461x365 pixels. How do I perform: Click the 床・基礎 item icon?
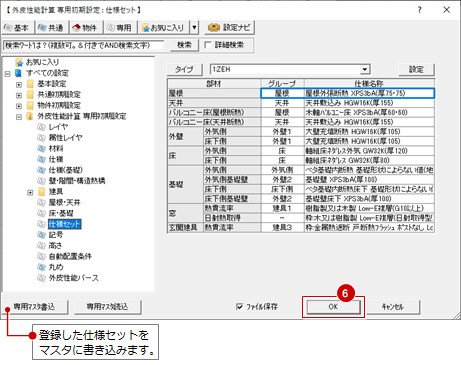41,213
